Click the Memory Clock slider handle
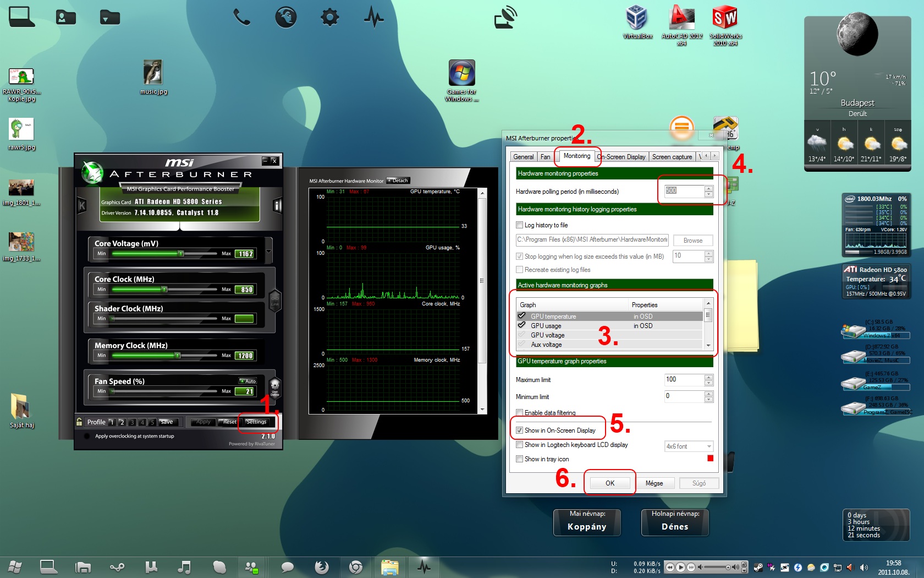The height and width of the screenshot is (578, 924). pos(178,356)
